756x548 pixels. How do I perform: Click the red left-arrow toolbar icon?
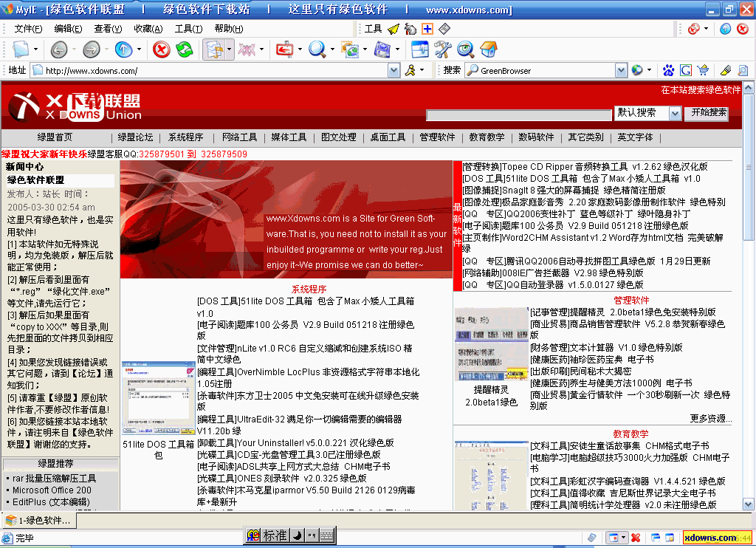[284, 49]
